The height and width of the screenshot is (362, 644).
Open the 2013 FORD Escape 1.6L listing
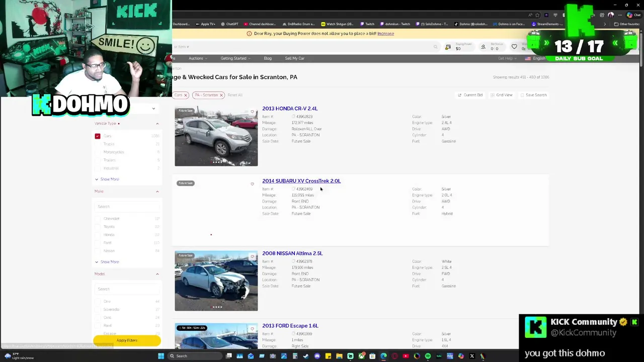click(290, 326)
